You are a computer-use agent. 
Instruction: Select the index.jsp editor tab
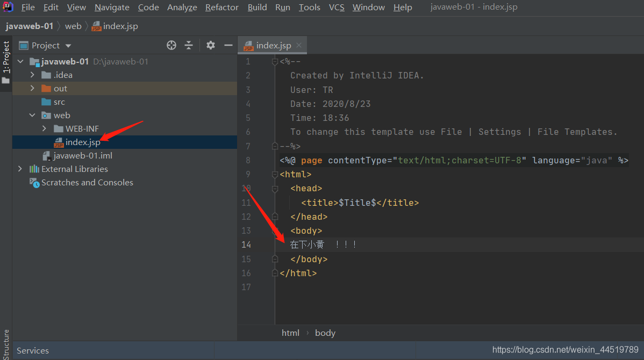pyautogui.click(x=273, y=46)
